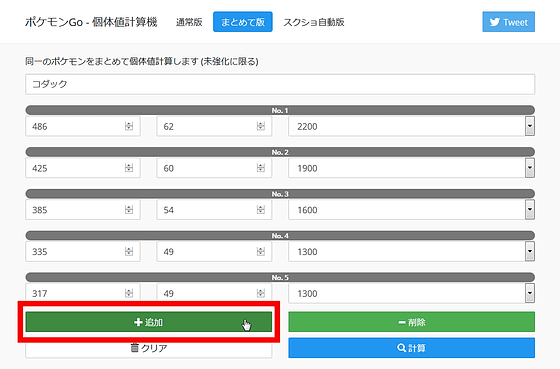Click stepper arrows on the 54 field
Viewport: 560px width, 369px height.
point(261,209)
